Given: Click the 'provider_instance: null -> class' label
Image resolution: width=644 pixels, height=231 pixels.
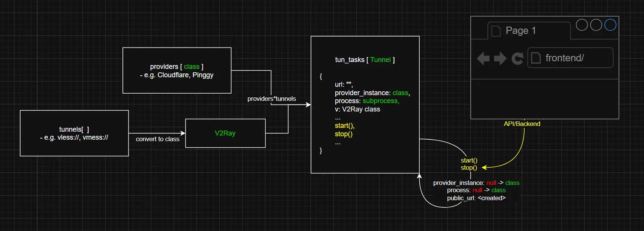Looking at the screenshot, I should coord(476,183).
